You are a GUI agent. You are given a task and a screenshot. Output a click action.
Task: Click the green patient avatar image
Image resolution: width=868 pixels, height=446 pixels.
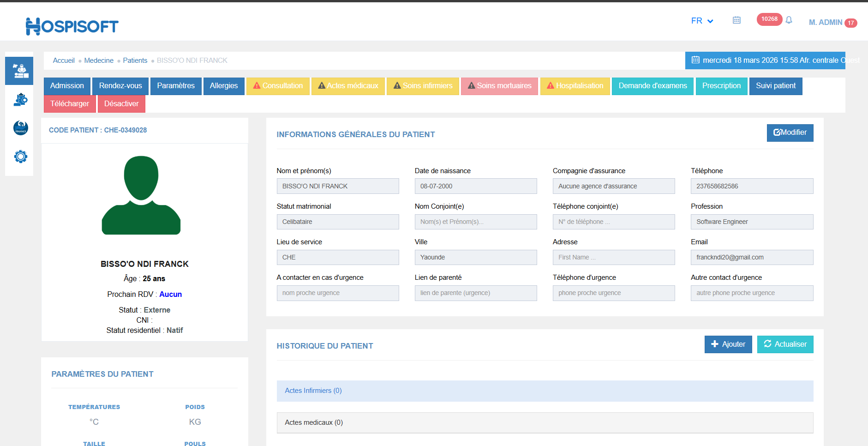(x=141, y=195)
